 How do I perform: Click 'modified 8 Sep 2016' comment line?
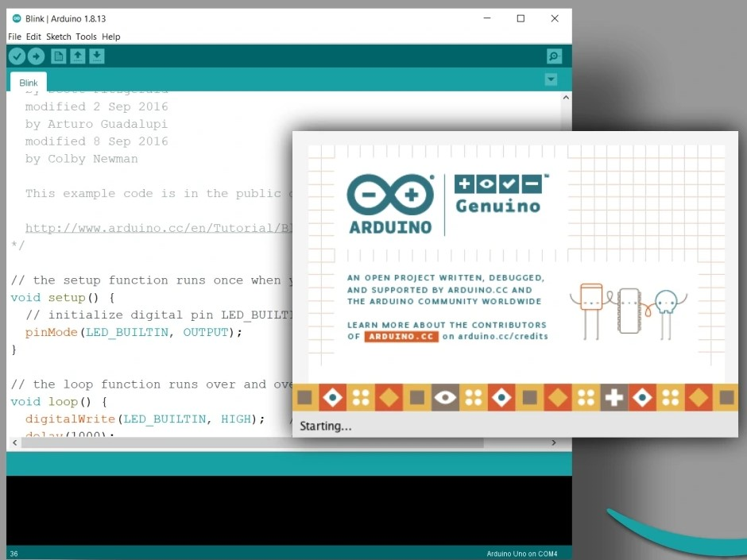click(96, 141)
